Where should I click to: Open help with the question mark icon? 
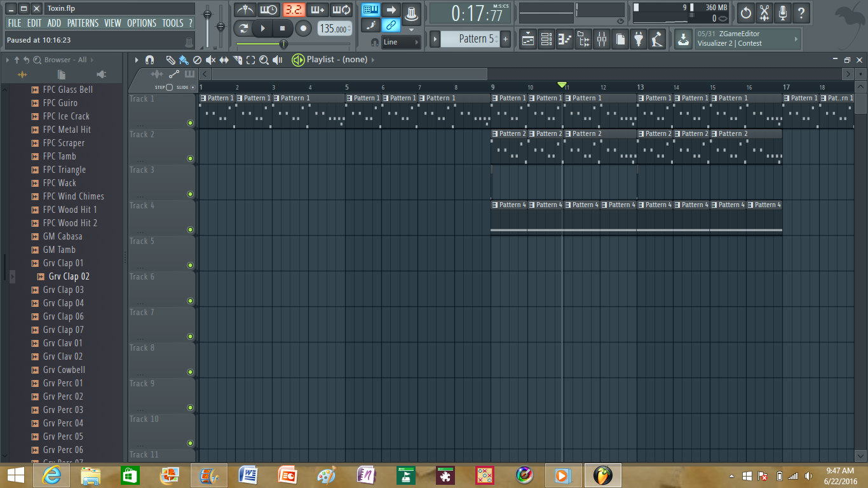pyautogui.click(x=801, y=12)
